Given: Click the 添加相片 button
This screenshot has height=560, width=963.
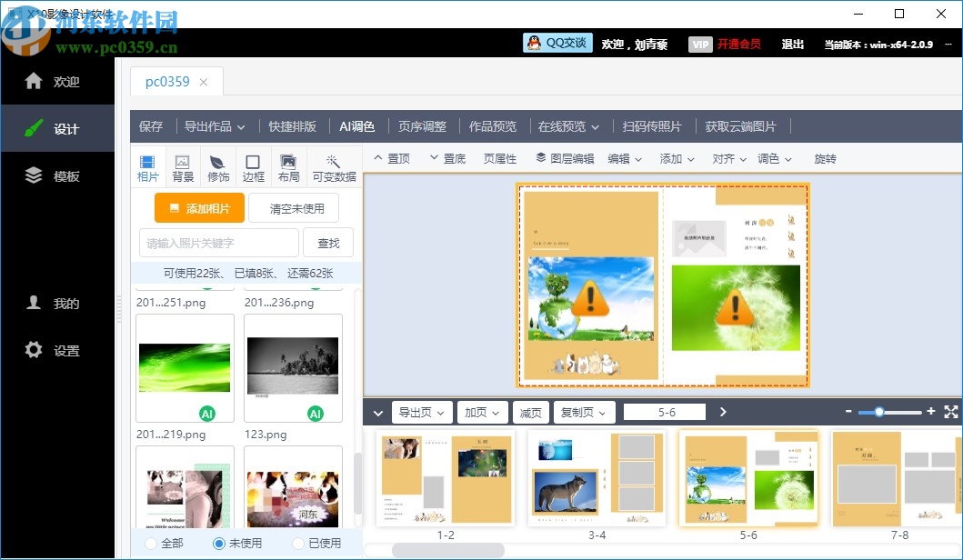Looking at the screenshot, I should [x=199, y=208].
